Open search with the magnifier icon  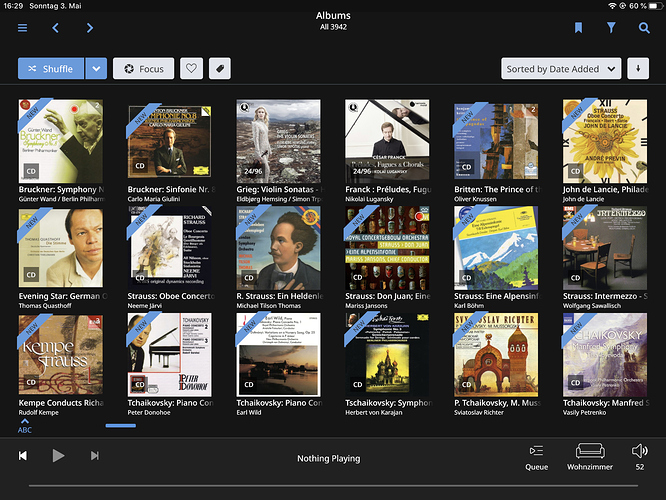click(644, 28)
